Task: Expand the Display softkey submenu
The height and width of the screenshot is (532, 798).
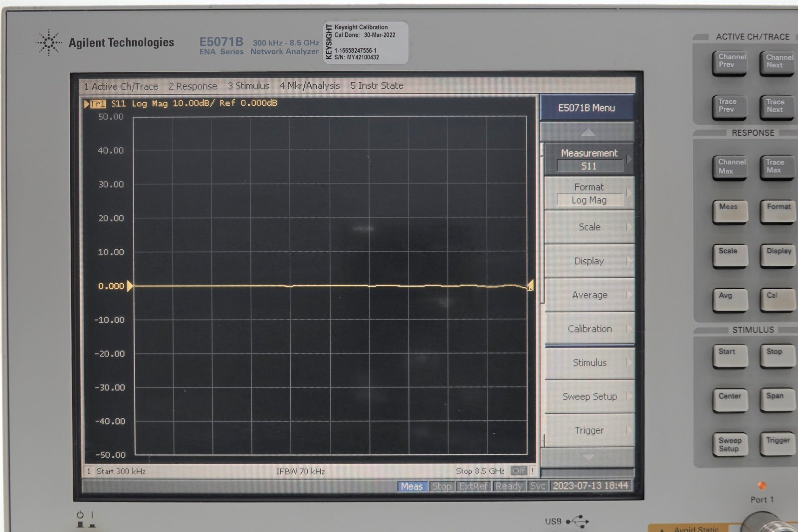Action: 589,261
